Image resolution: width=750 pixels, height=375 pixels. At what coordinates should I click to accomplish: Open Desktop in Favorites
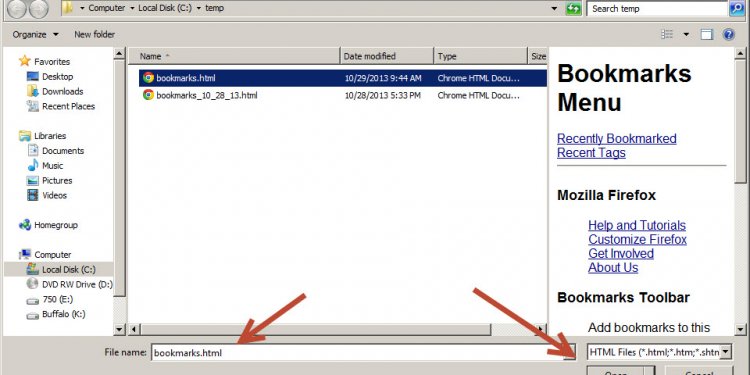click(x=57, y=77)
